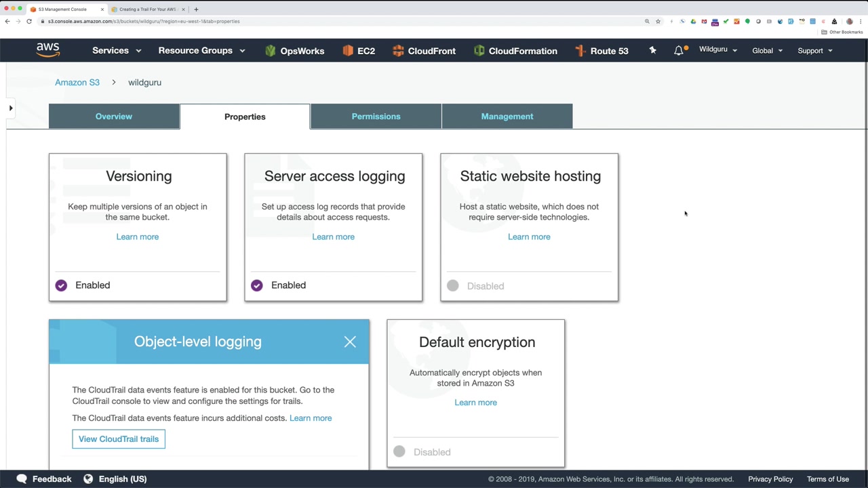Screen dimensions: 868x488
Task: Click the Feedback text in footer
Action: pos(52,479)
